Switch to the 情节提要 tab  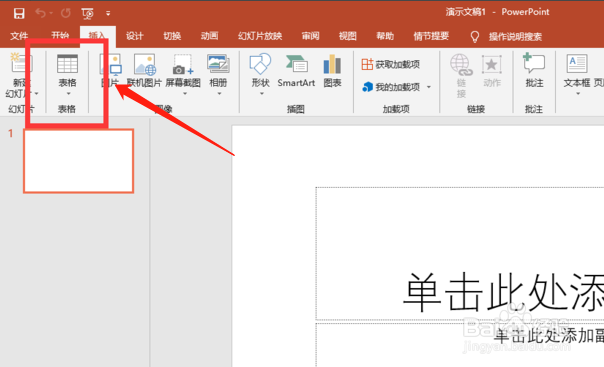[431, 36]
